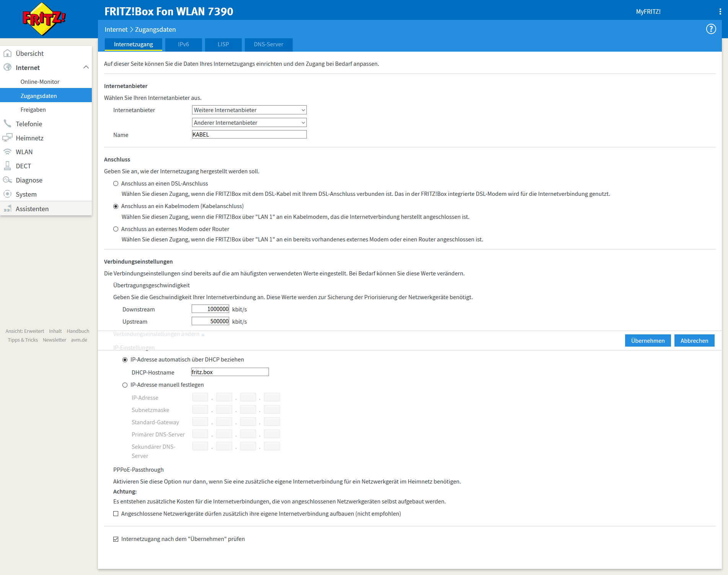Click the System icon

[x=7, y=194]
